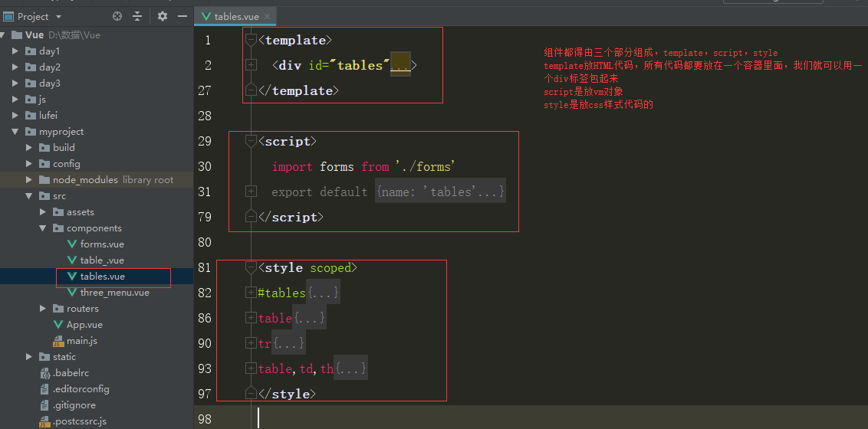This screenshot has height=429, width=868.
Task: Expand the build folder
Action: (29, 148)
